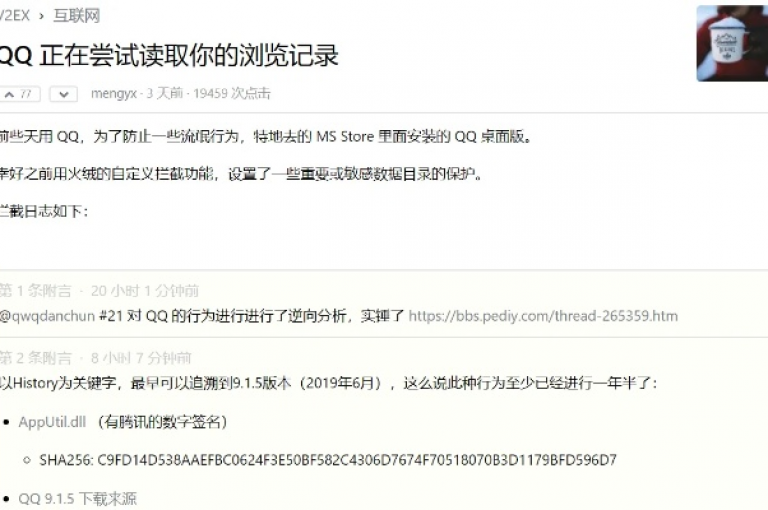Open the 互联网 node breadcrumb
This screenshot has width=768, height=510.
click(x=76, y=16)
